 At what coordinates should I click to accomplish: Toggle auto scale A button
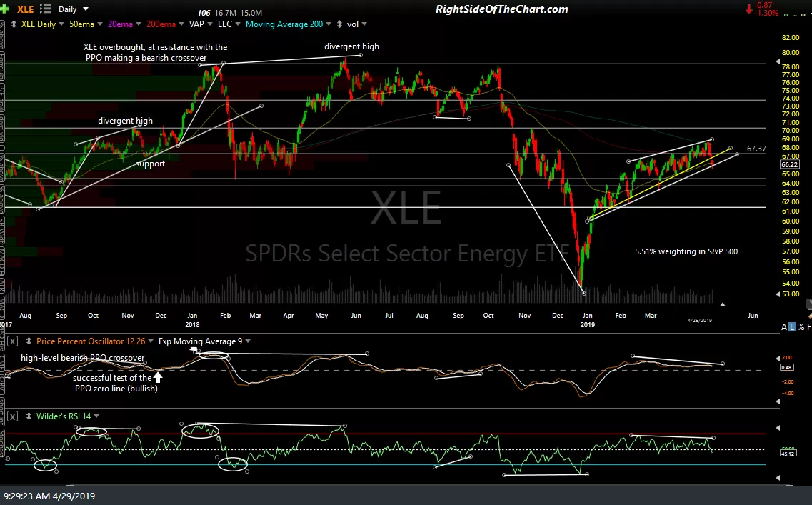tap(784, 327)
